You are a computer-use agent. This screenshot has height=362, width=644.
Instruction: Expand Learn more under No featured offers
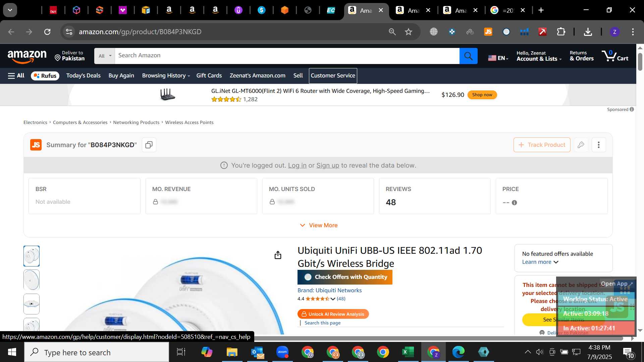[540, 262]
